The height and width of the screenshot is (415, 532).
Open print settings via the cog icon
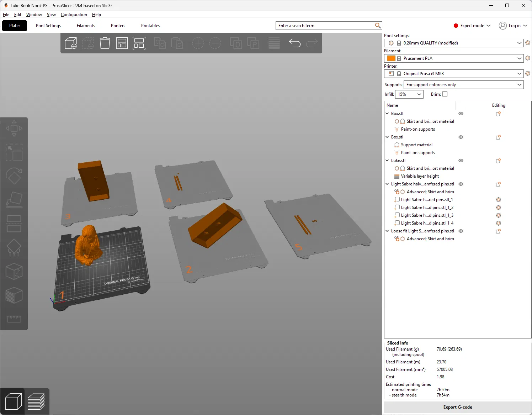pyautogui.click(x=528, y=43)
